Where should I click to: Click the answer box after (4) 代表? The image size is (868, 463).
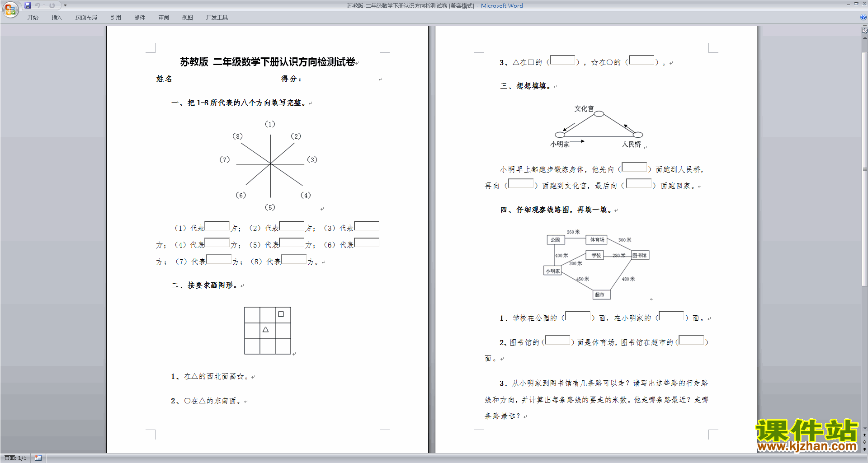tap(217, 243)
